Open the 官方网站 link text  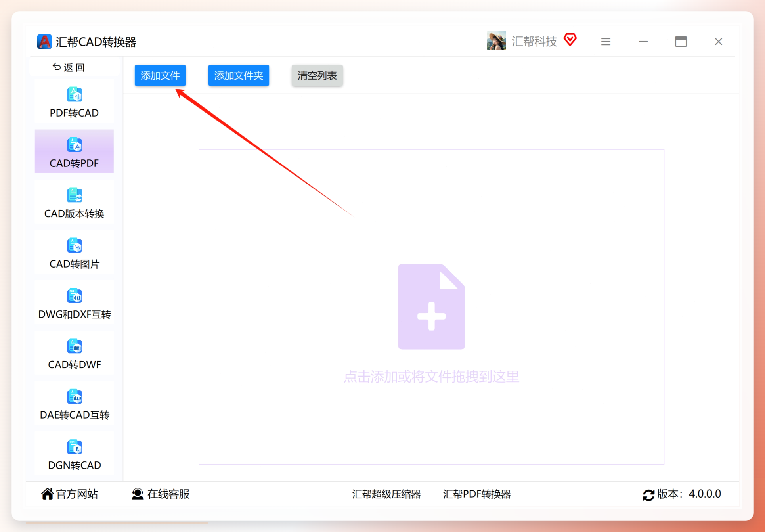tap(77, 494)
